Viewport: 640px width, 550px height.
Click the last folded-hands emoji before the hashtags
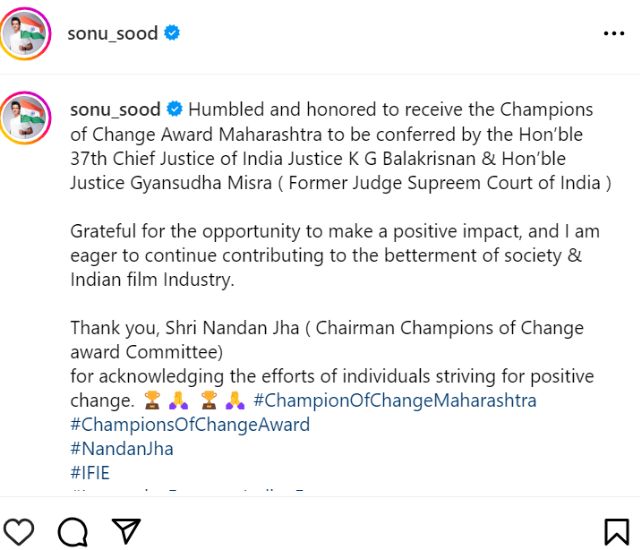pyautogui.click(x=236, y=401)
